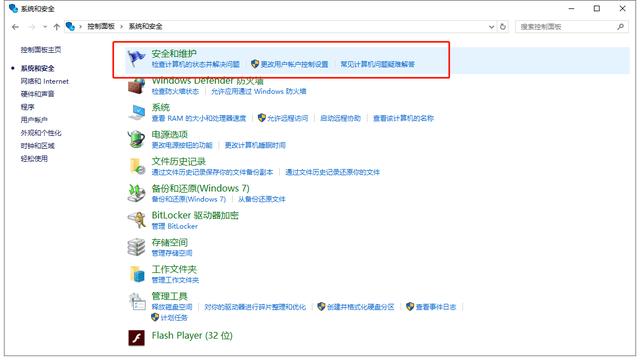
Task: Click the search magnifier icon
Action: (x=620, y=27)
